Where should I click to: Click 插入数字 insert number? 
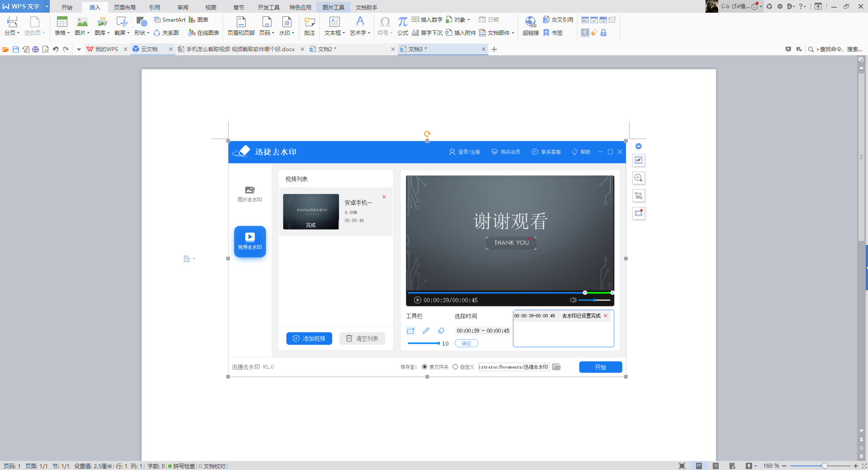coord(427,20)
